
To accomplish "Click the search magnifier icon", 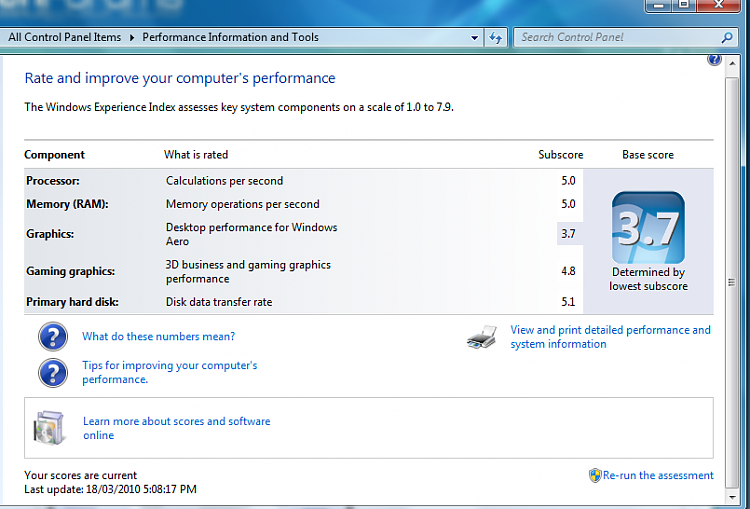I will pos(727,37).
